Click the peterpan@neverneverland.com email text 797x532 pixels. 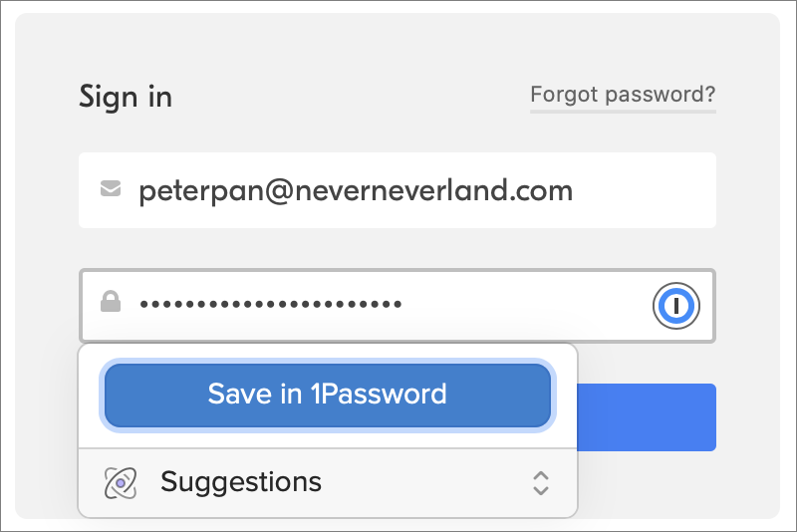point(356,189)
